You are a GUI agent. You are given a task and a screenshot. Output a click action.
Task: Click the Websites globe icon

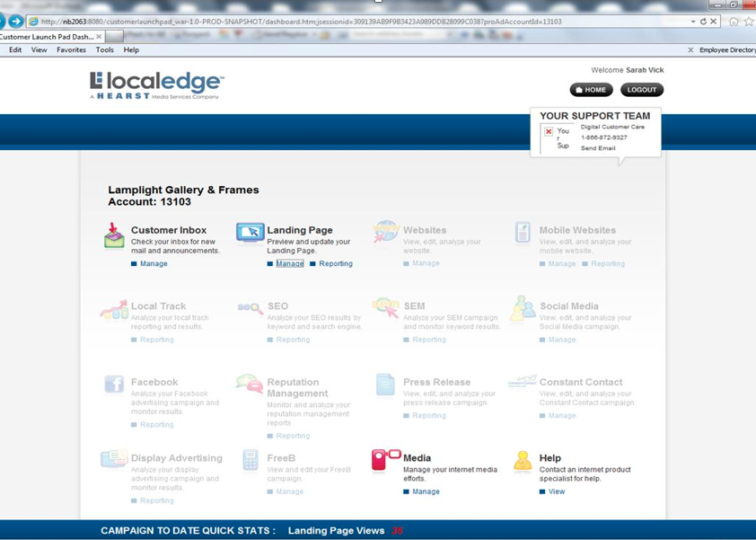tap(386, 232)
